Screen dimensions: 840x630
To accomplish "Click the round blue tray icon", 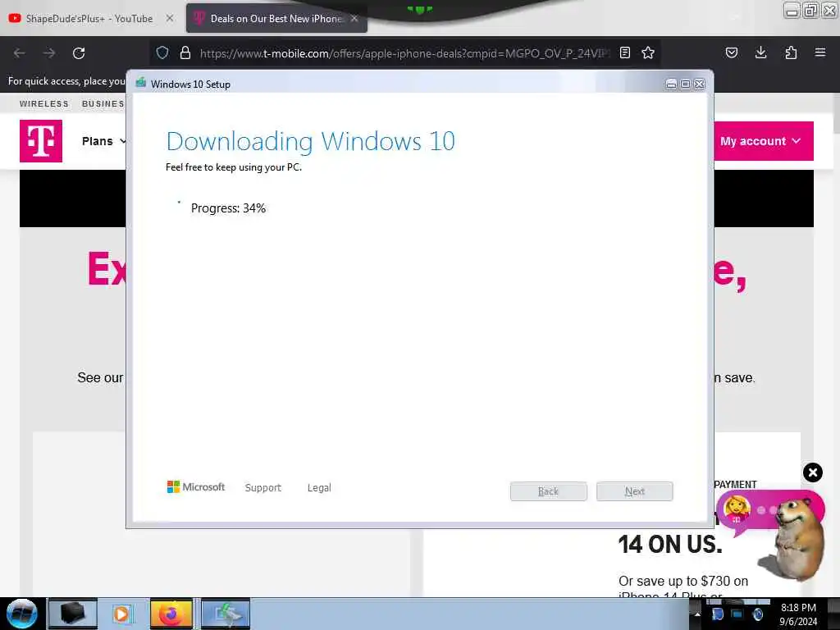I will pos(757,614).
